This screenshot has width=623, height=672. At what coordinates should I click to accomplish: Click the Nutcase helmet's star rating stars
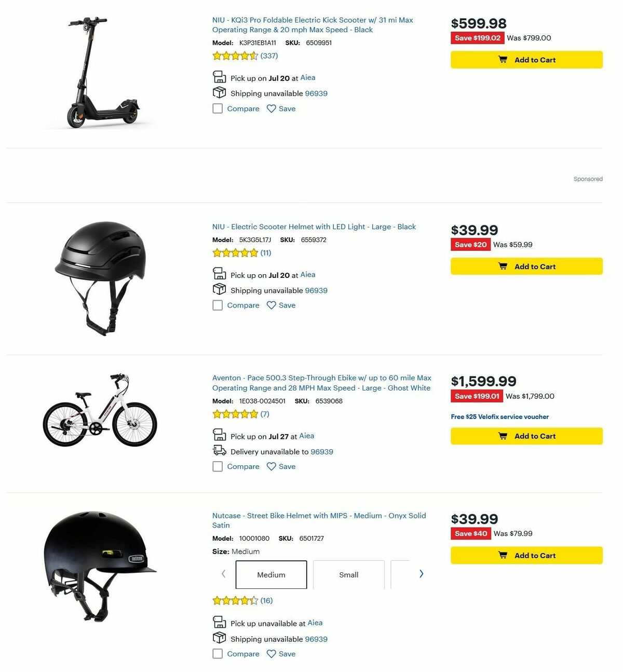[234, 600]
